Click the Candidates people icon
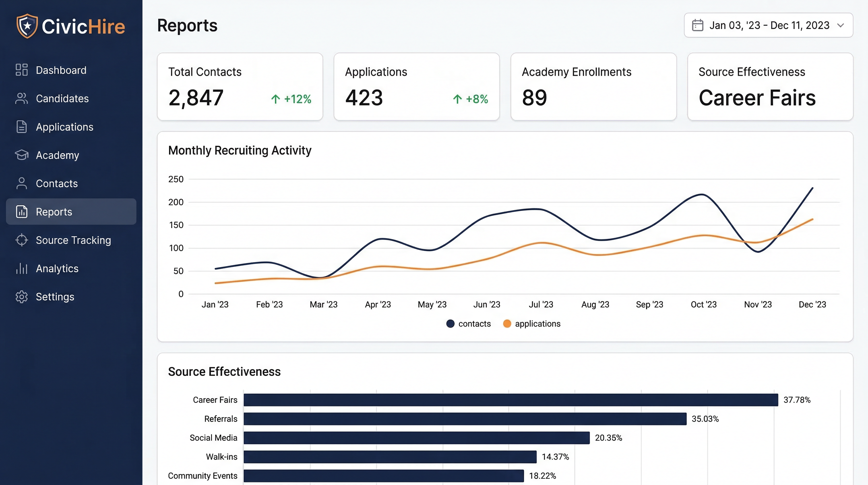Viewport: 868px width, 485px height. (x=21, y=99)
